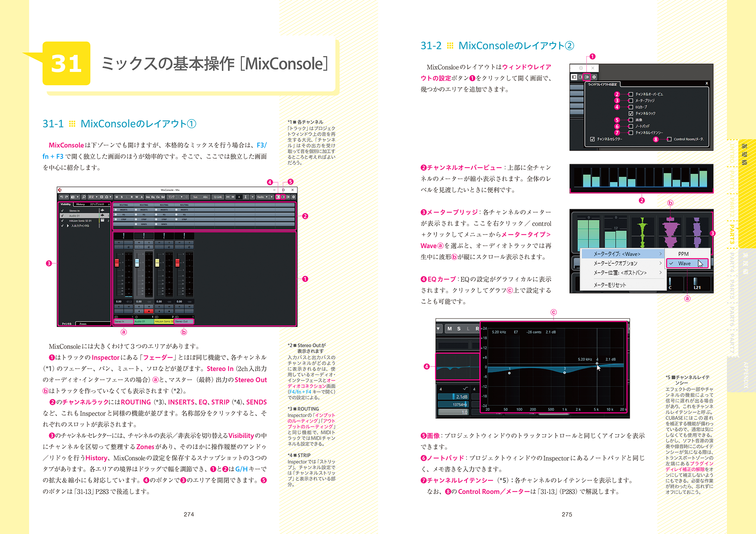
Task: Enable the 画像 checkbox
Action: click(x=631, y=120)
